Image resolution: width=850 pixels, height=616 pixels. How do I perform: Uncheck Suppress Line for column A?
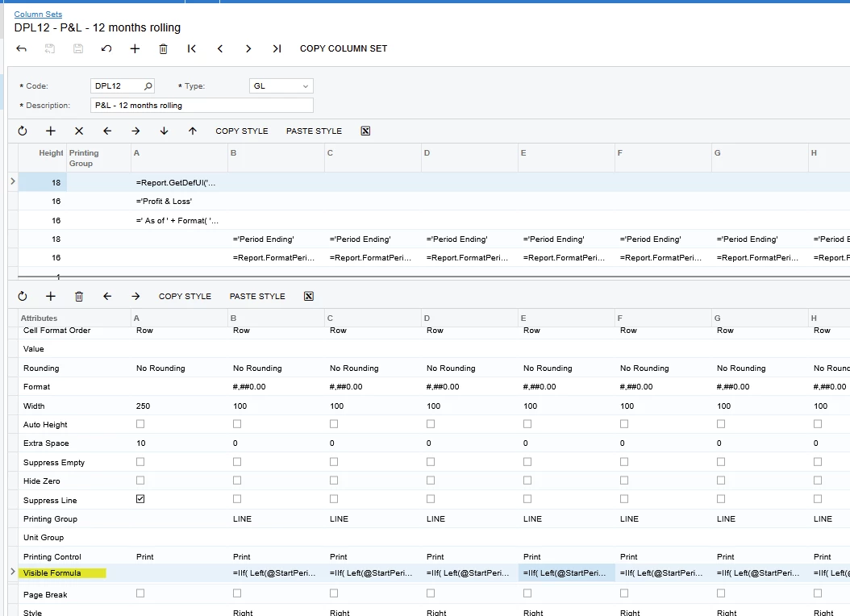140,499
